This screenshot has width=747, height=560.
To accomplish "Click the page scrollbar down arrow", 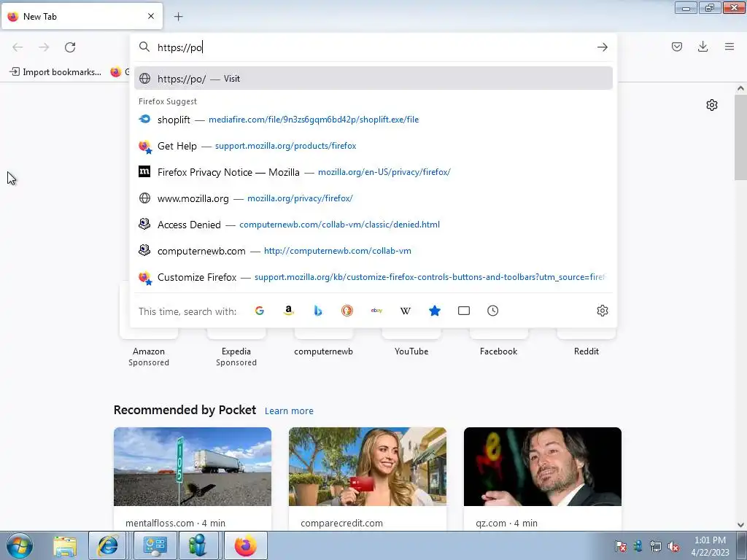I will (740, 525).
